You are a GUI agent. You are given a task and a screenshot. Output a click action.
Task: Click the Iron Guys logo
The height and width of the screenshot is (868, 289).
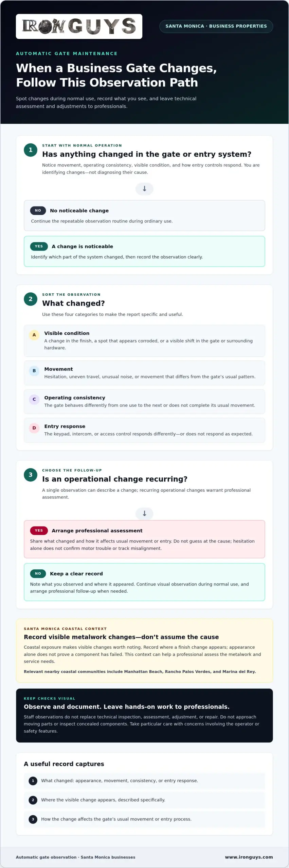[79, 26]
